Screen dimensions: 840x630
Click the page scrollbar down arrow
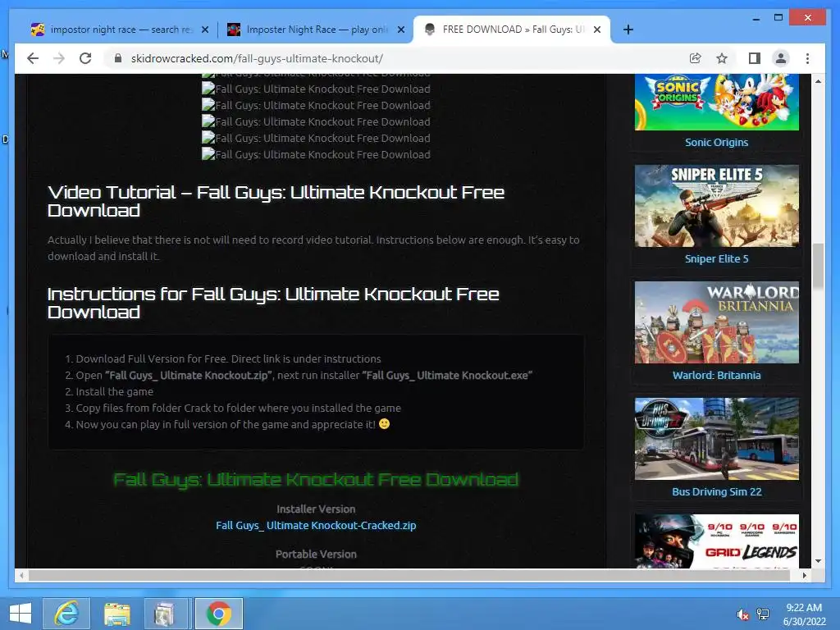coord(818,561)
